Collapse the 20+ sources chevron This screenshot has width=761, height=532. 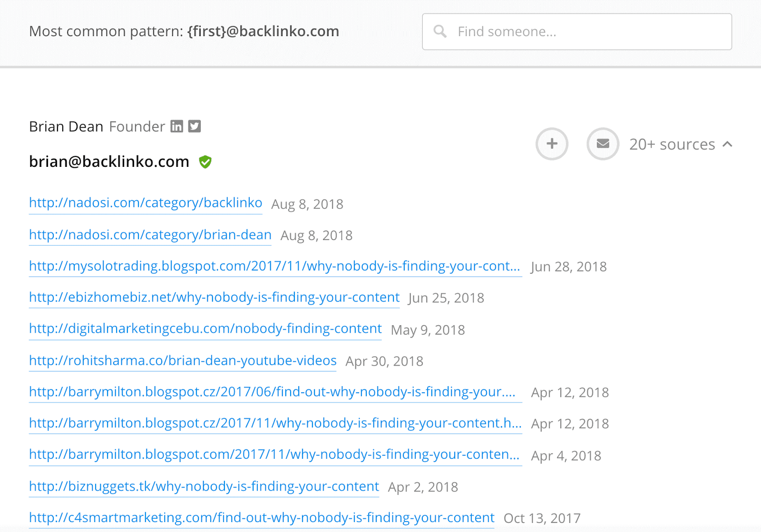point(727,144)
